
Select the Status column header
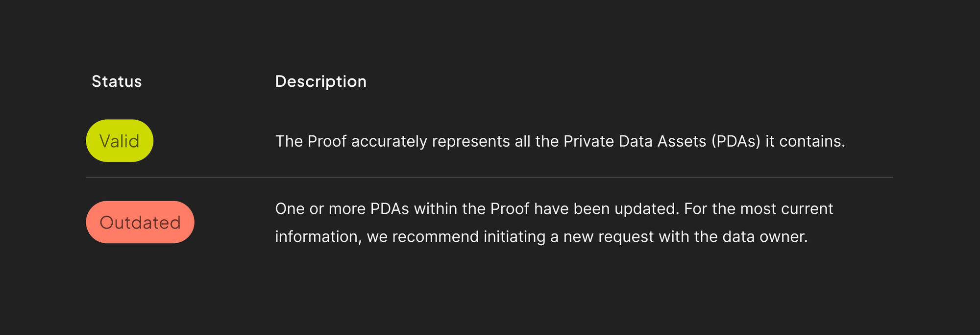tap(117, 81)
